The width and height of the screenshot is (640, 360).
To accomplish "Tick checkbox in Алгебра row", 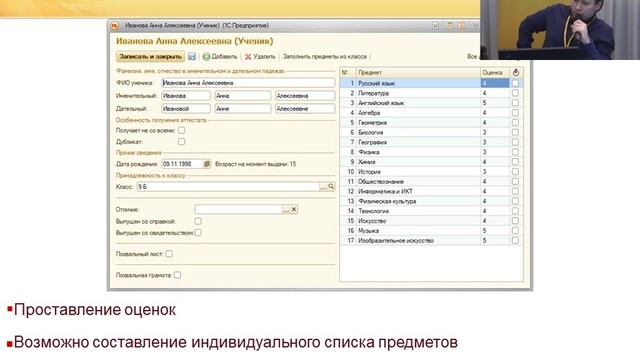I will [516, 113].
